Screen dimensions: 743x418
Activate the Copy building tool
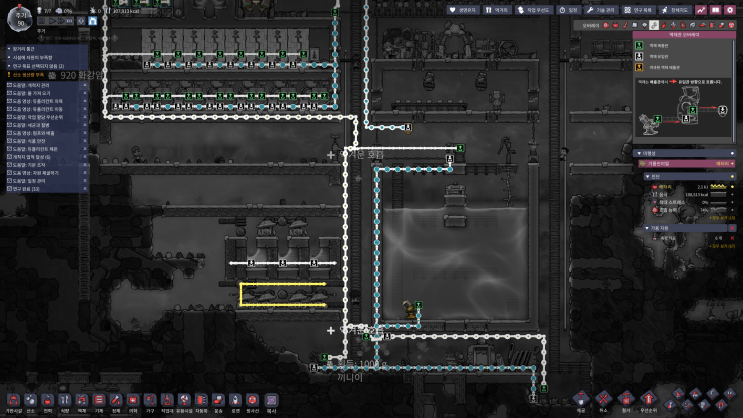pyautogui.click(x=271, y=401)
